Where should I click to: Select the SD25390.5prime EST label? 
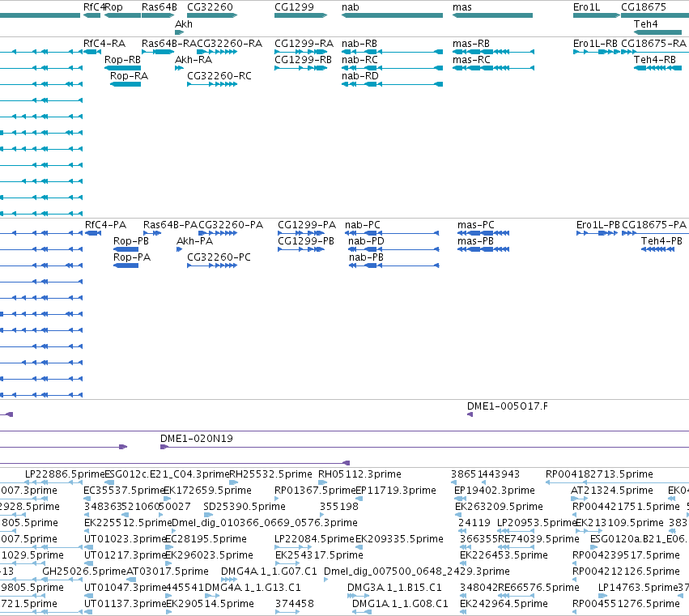245,507
